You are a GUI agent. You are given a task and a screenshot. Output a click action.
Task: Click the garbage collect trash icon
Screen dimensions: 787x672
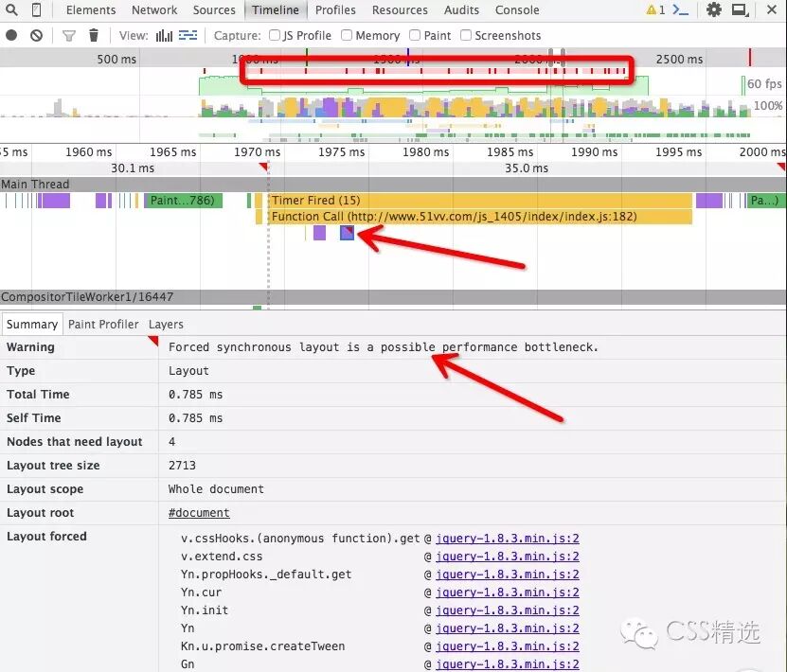click(94, 35)
